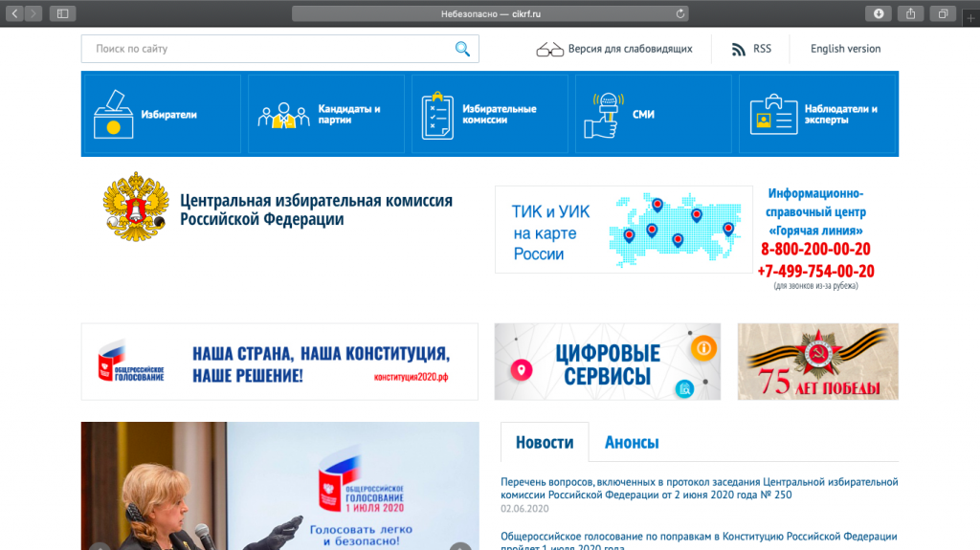Go back with Safari's back arrow
This screenshot has height=550, width=980.
[x=15, y=13]
